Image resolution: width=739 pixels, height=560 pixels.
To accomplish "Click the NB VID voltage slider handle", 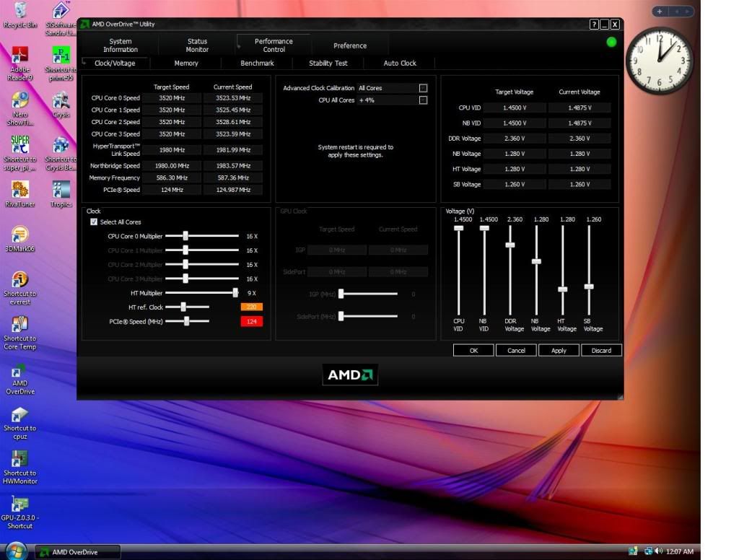I will point(484,228).
